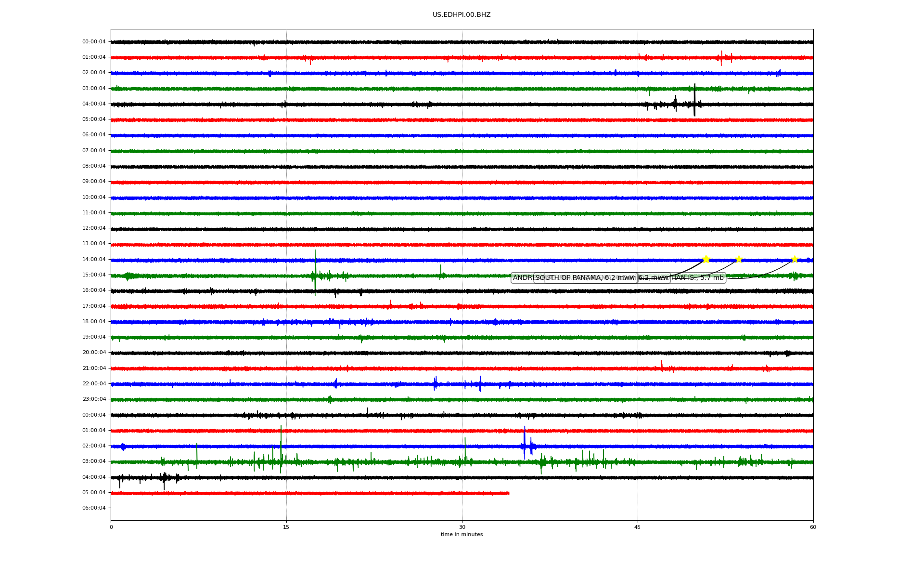The width and height of the screenshot is (924, 578).
Task: Click the 60 tick label on x-axis
Action: coord(813,527)
